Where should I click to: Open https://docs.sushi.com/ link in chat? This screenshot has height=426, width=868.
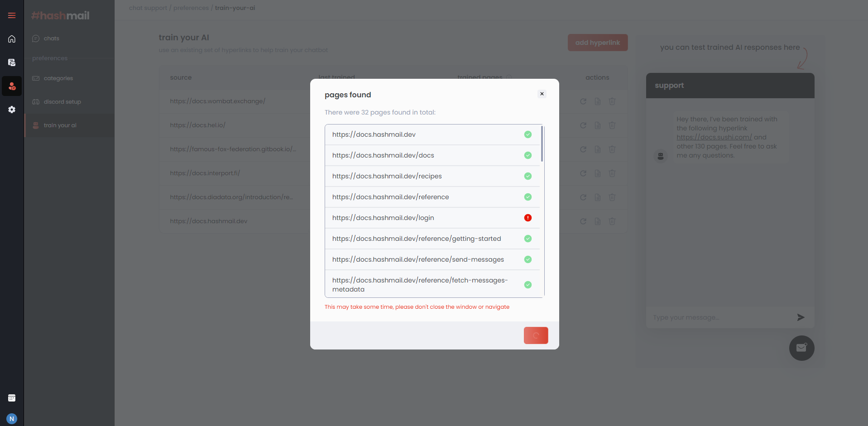(714, 137)
